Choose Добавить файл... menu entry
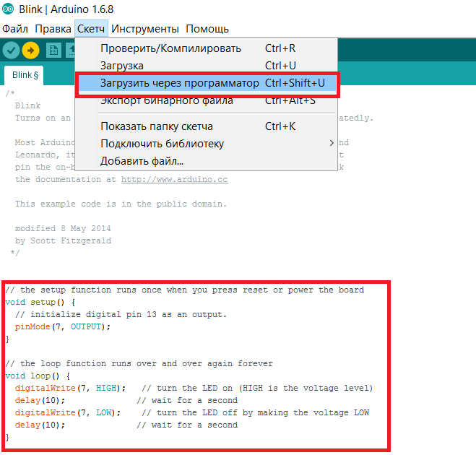 (206, 161)
